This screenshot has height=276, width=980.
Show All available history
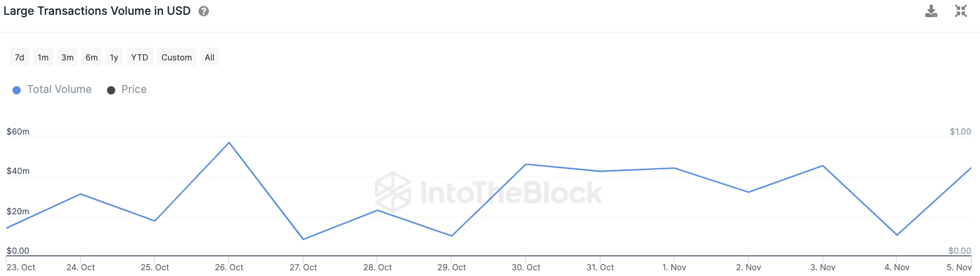(x=210, y=57)
